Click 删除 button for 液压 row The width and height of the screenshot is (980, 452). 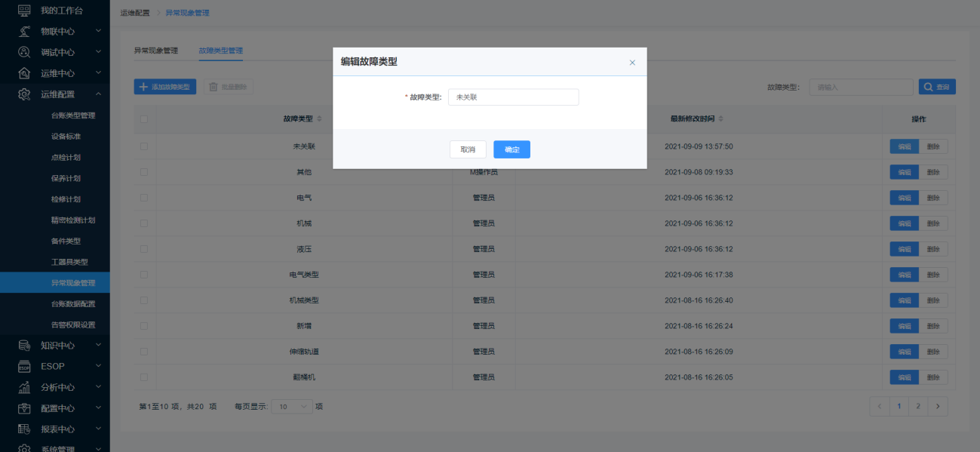point(933,249)
